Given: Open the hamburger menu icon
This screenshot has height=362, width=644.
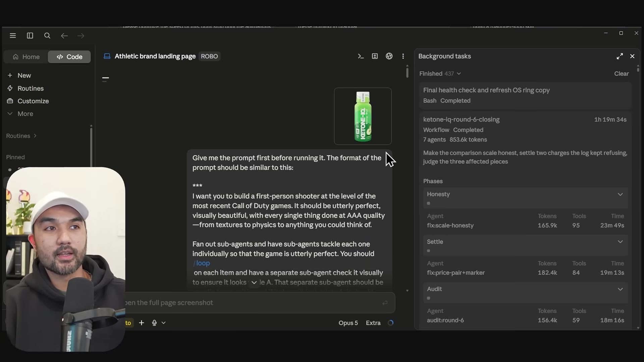Looking at the screenshot, I should [x=13, y=36].
